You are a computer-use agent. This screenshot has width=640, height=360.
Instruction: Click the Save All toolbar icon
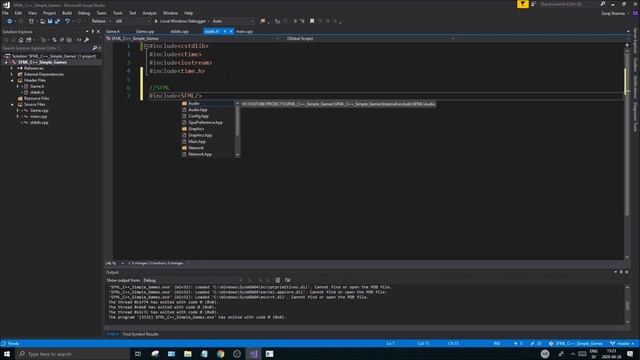[x=57, y=21]
